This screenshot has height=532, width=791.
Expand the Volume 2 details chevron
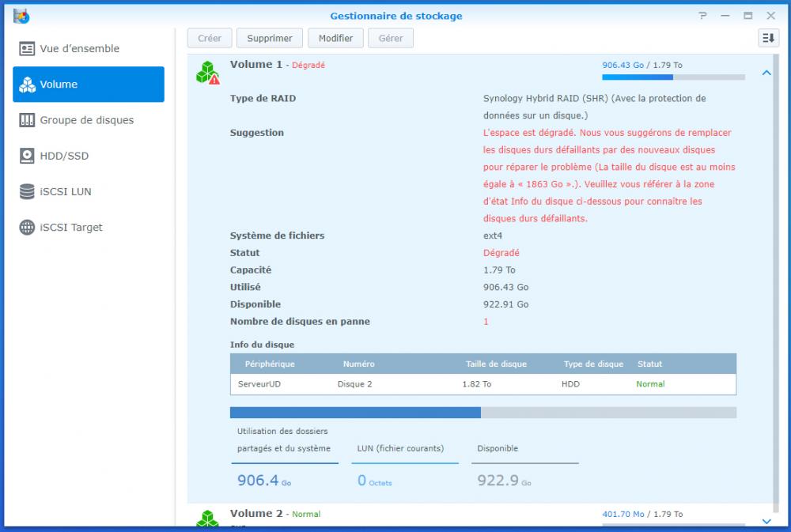pyautogui.click(x=766, y=521)
